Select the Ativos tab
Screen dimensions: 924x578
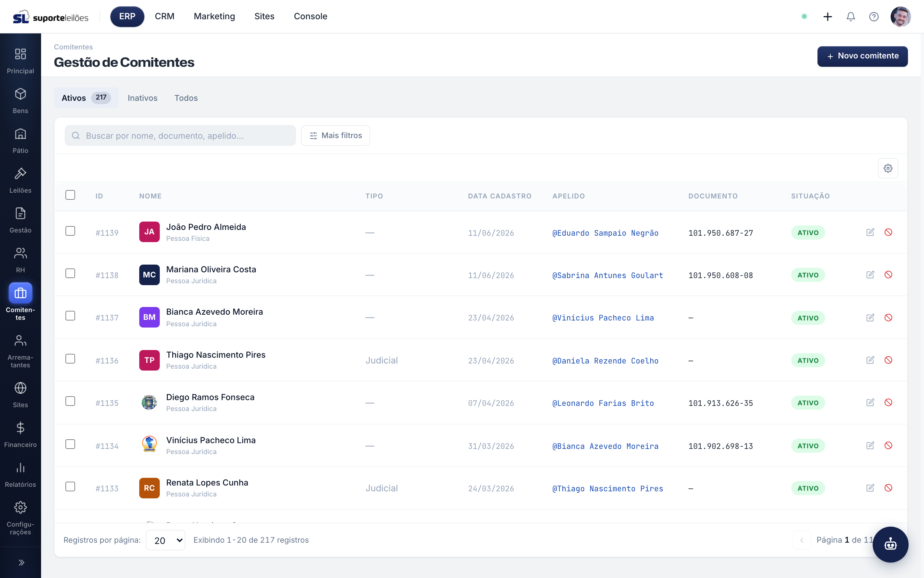[86, 98]
